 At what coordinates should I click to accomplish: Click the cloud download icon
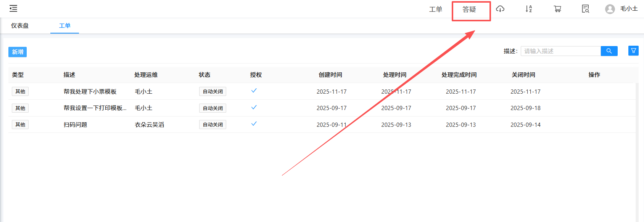pos(500,9)
